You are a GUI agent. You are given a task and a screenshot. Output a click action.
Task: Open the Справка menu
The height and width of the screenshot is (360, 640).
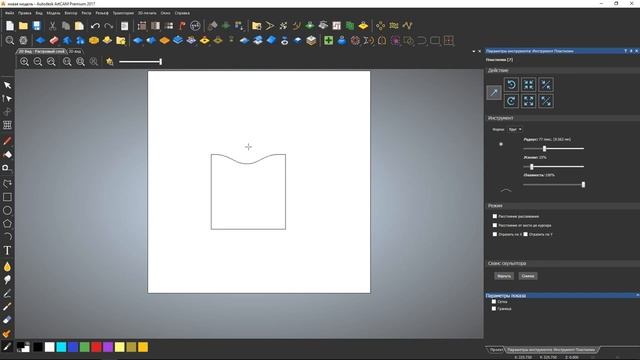[182, 13]
